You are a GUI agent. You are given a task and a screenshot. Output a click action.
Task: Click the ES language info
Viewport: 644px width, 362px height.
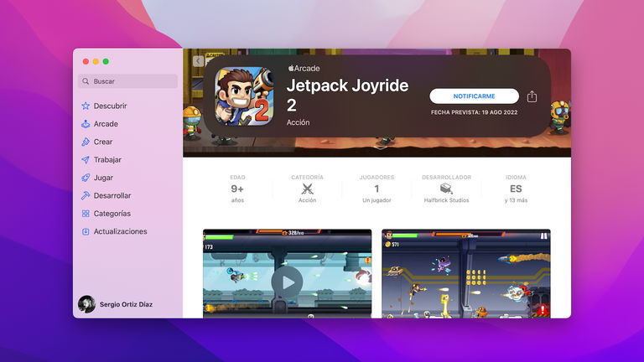(x=516, y=189)
